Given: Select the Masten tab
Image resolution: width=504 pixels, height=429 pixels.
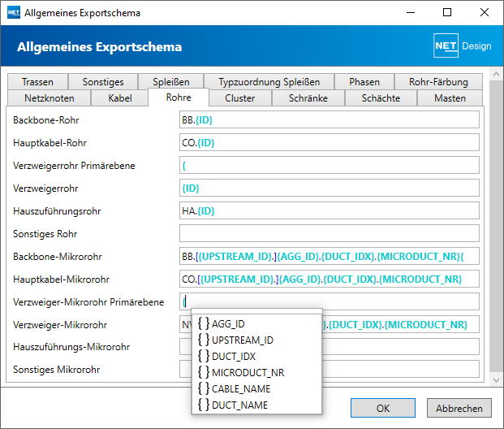Looking at the screenshot, I should pyautogui.click(x=450, y=97).
